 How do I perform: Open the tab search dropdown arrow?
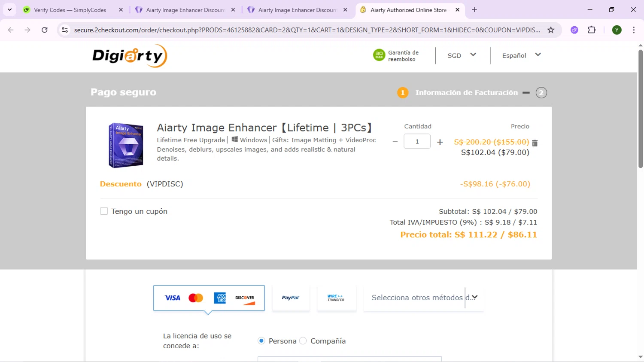(x=9, y=10)
